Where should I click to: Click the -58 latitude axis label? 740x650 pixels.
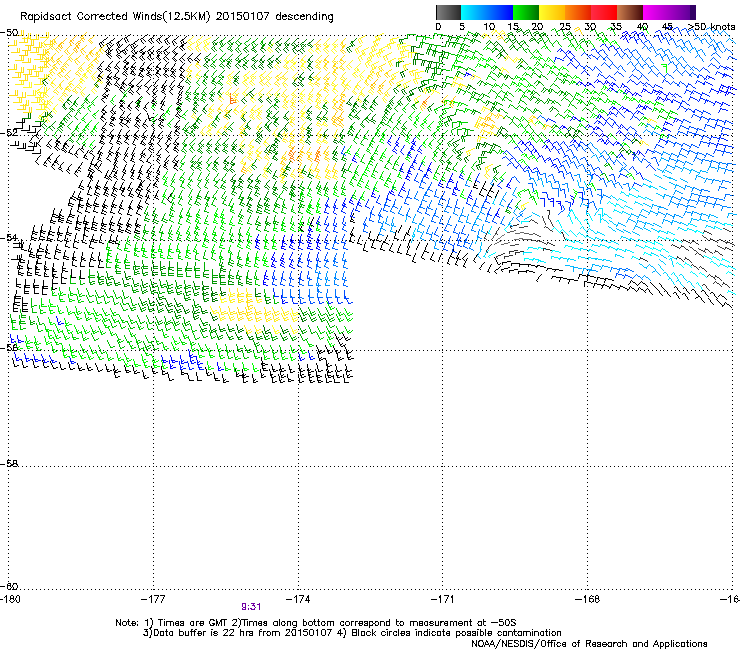tap(9, 464)
